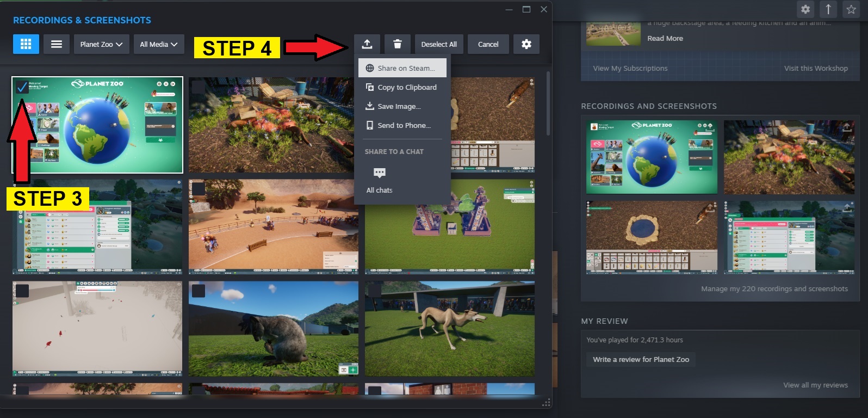Open the wombat screenshot thumbnail
868x418 pixels.
274,328
